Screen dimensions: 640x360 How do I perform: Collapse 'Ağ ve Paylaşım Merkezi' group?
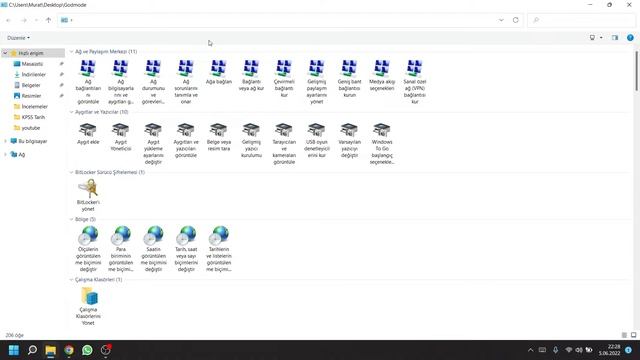click(71, 52)
